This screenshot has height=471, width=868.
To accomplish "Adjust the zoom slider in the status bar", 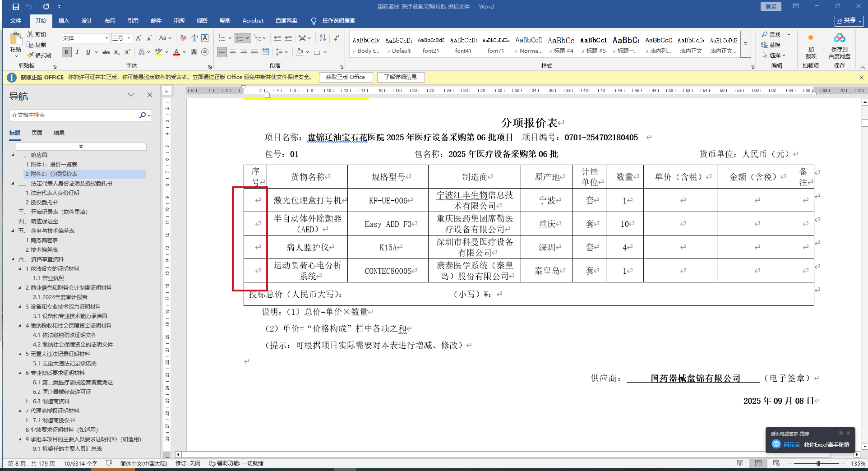I will coord(818,463).
